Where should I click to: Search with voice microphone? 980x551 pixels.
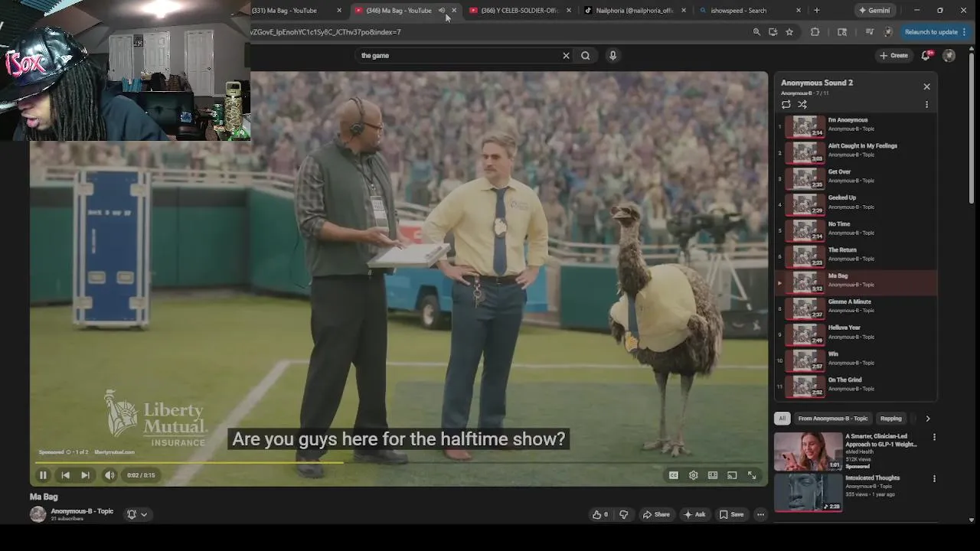612,56
